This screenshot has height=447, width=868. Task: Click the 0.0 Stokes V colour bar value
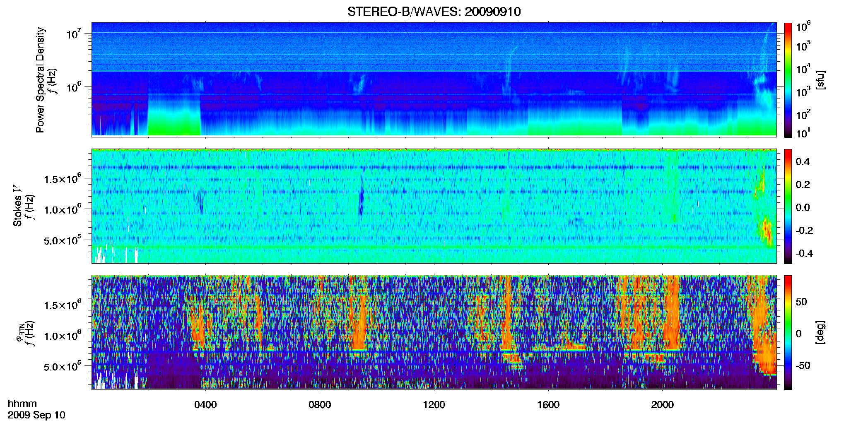tap(803, 208)
